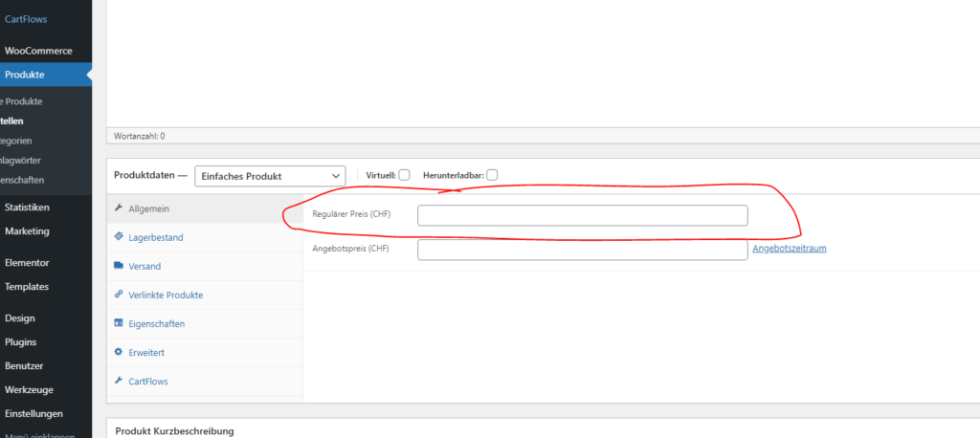
Task: Click the CartFlows wrench icon in tabs
Action: click(119, 381)
